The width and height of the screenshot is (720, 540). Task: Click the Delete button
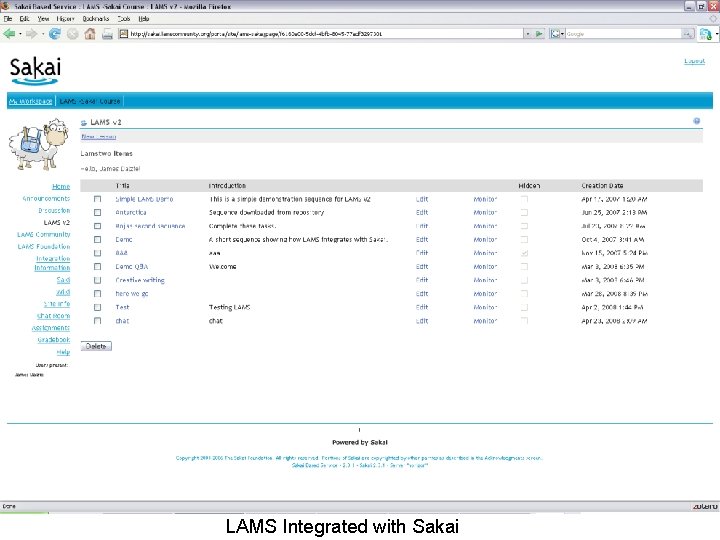(x=96, y=346)
